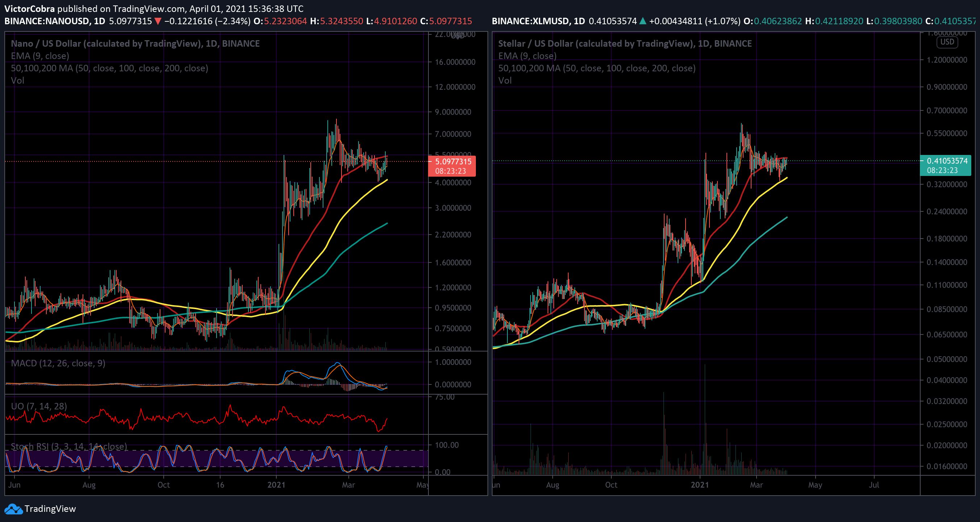Click the 75.00 level on the UO scale
This screenshot has height=522, width=980.
click(x=445, y=397)
